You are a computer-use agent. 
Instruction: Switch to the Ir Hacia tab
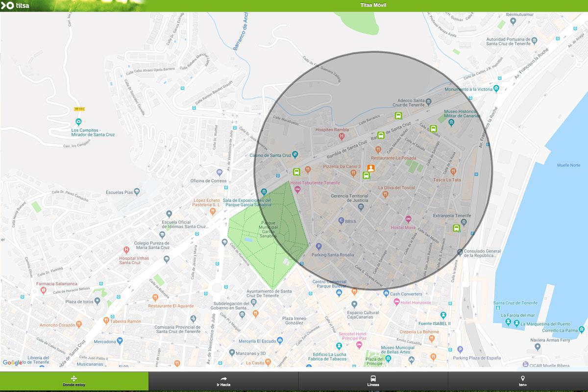pos(223,381)
